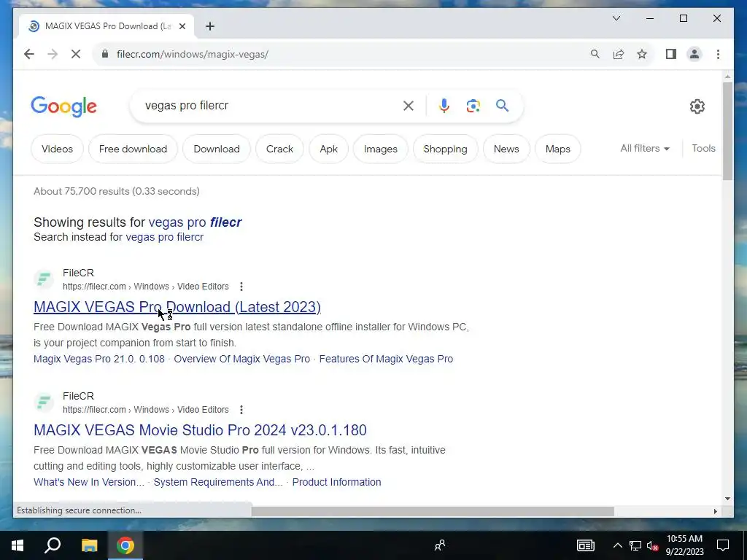
Task: Select the News filter chip
Action: pos(506,149)
